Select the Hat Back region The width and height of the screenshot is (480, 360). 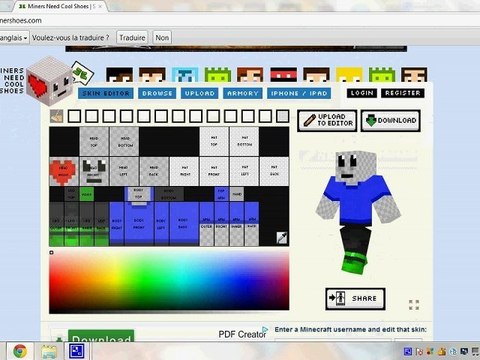click(x=274, y=172)
